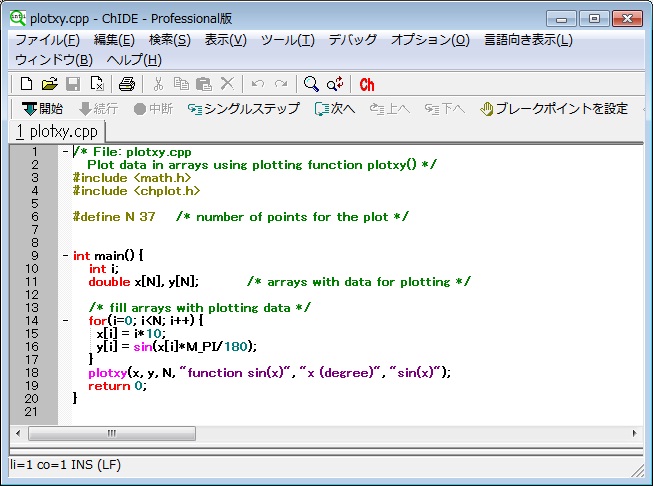Click the 'x[i] = i*10;' line
The width and height of the screenshot is (653, 486).
(131, 334)
